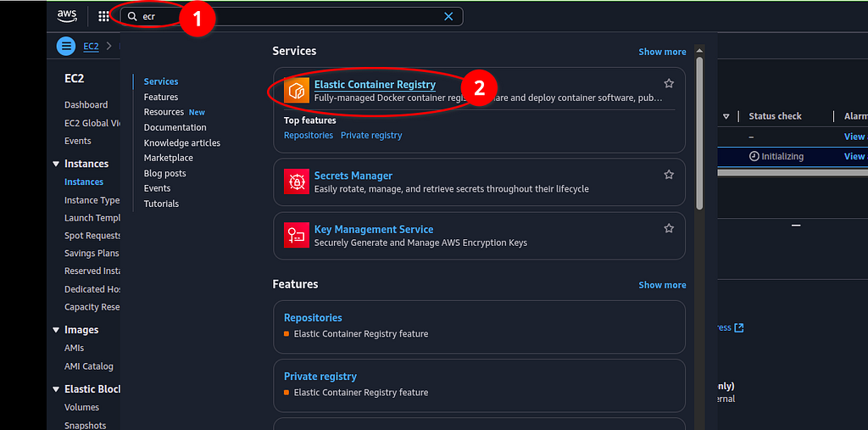Collapse the Images sidebar section
868x430 pixels.
coord(56,330)
